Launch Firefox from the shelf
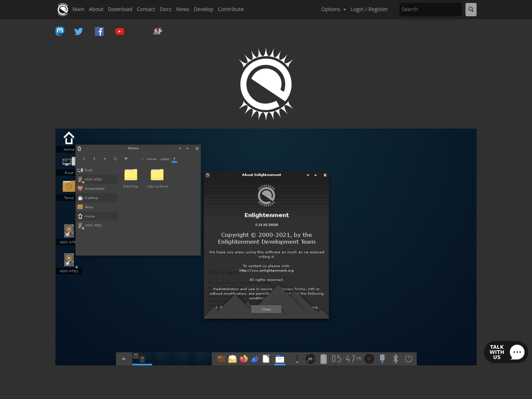The width and height of the screenshot is (532, 399). pyautogui.click(x=243, y=359)
